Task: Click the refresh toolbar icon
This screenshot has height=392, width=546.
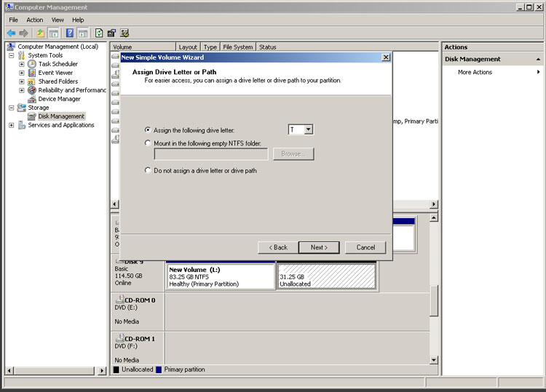Action: point(99,33)
